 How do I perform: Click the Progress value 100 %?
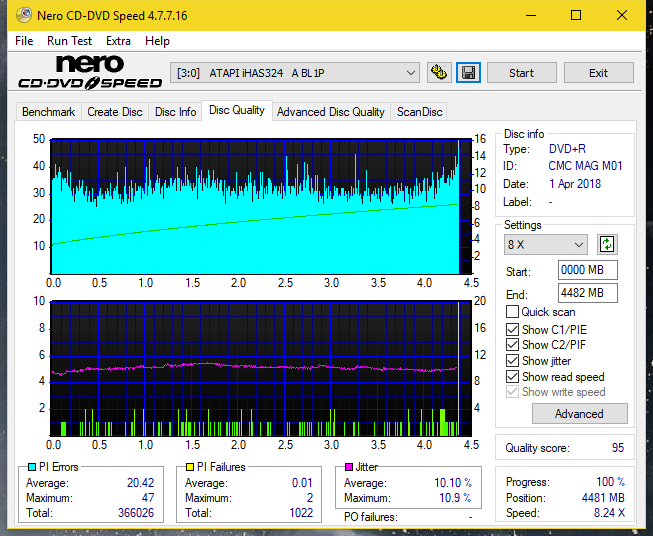tap(611, 482)
